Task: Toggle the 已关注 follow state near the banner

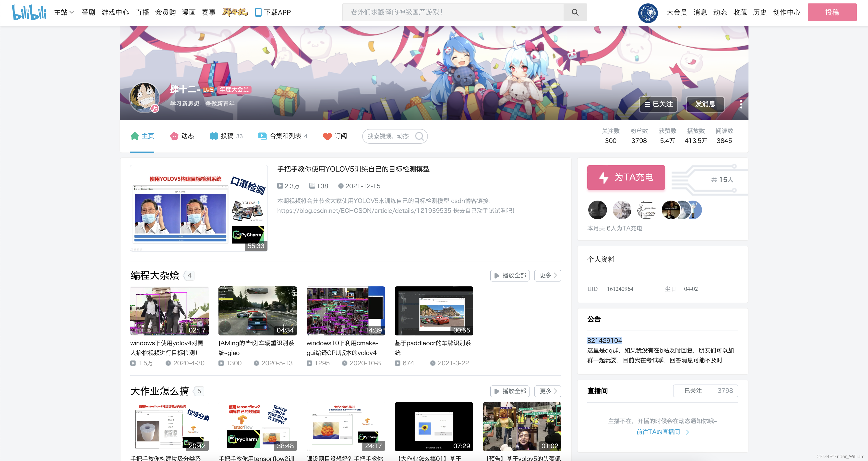Action: tap(658, 104)
